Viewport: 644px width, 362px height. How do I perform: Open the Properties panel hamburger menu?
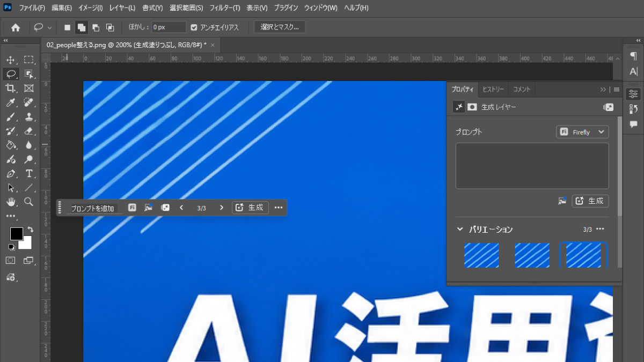617,90
